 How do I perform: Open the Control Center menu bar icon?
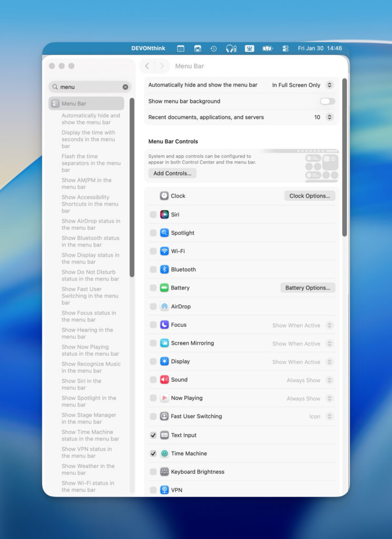click(285, 48)
